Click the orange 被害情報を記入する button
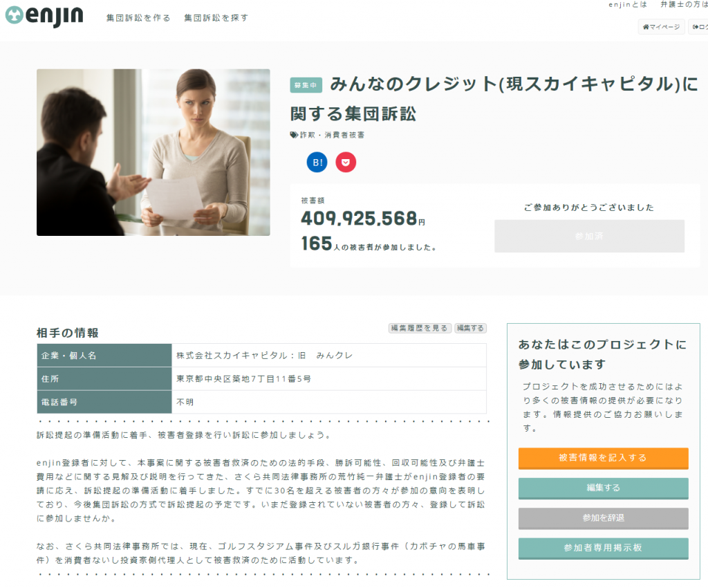The height and width of the screenshot is (588, 708). point(603,459)
